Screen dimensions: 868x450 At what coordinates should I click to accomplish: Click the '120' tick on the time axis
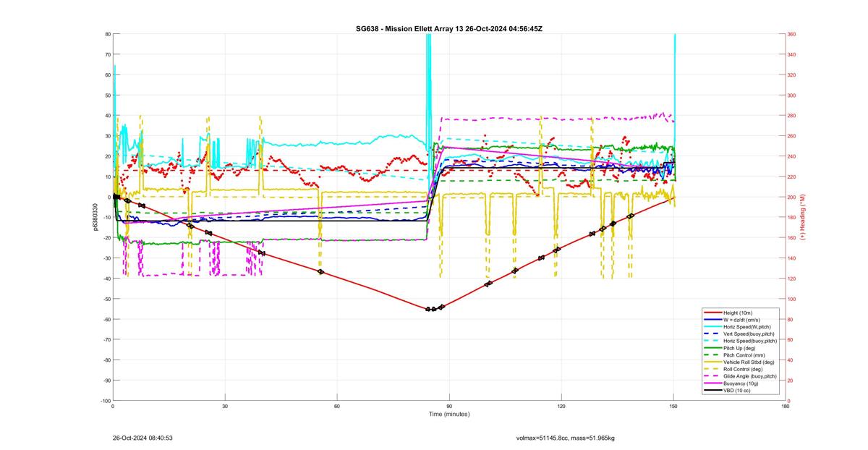[561, 407]
